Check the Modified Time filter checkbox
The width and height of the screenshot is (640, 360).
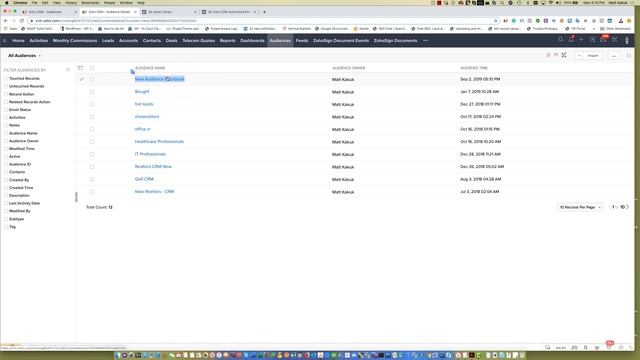[x=6, y=149]
